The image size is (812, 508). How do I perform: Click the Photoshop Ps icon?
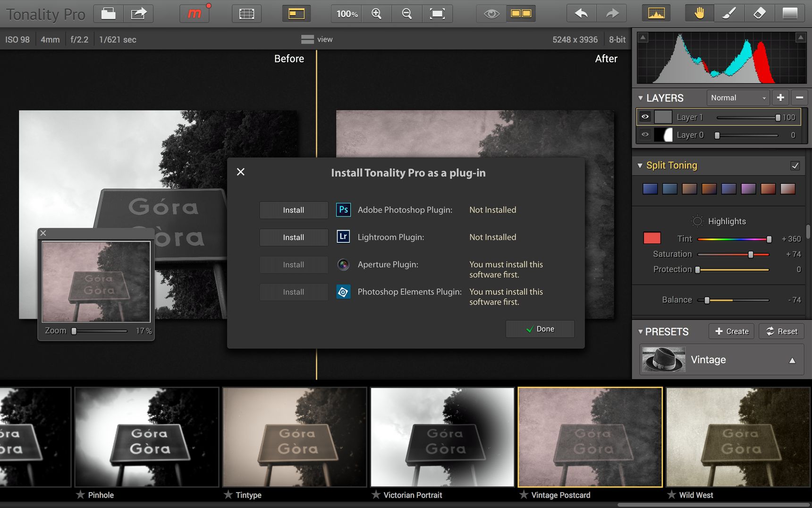[343, 209]
